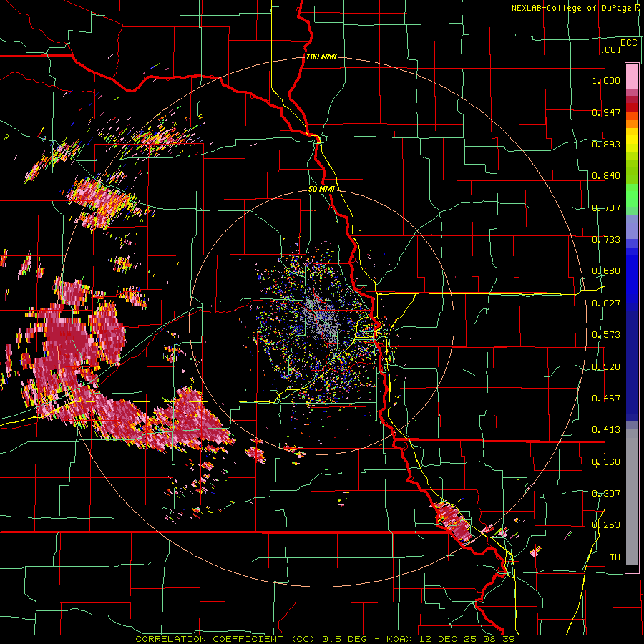Click the CORRELATION COEFFICIENT caption text
The height and width of the screenshot is (644, 644).
(x=209, y=639)
